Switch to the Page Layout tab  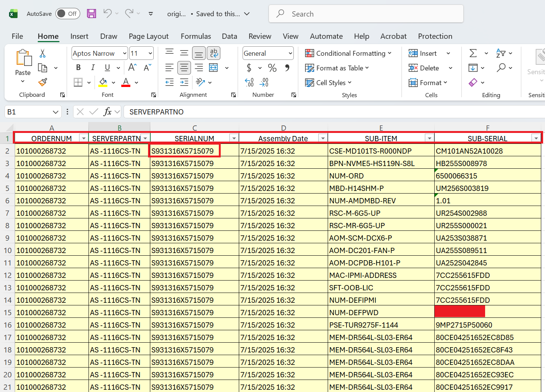pyautogui.click(x=148, y=36)
